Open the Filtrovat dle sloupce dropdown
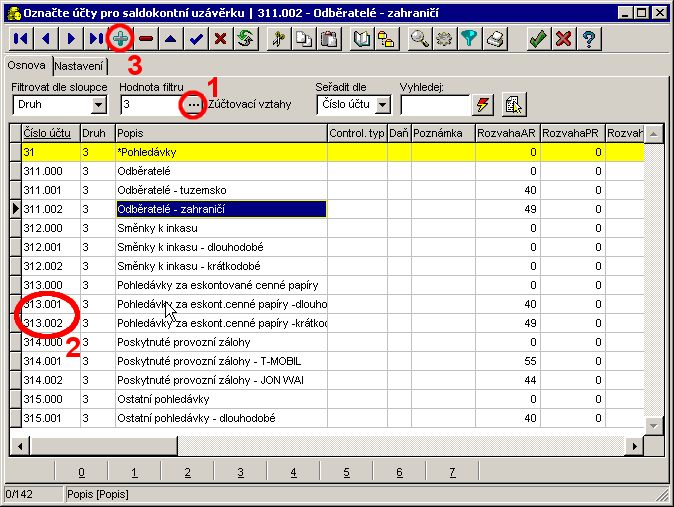The image size is (674, 507). click(99, 104)
